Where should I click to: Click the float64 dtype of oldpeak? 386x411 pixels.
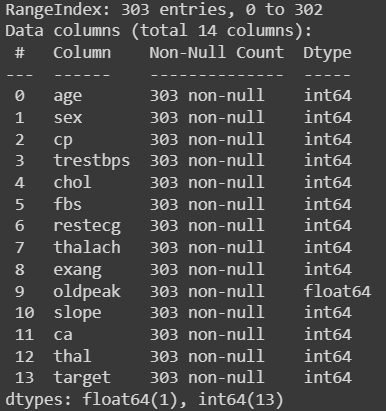click(337, 291)
